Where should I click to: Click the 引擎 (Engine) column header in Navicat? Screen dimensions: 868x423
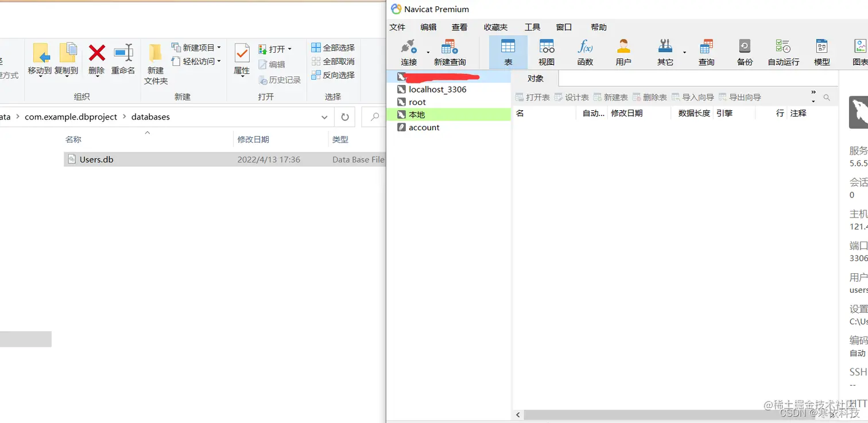[x=724, y=114]
